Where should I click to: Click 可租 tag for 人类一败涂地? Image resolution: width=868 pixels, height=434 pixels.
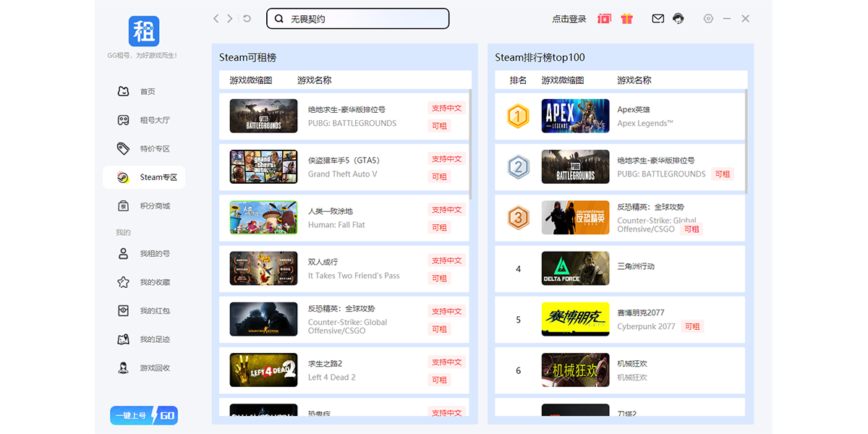(439, 227)
